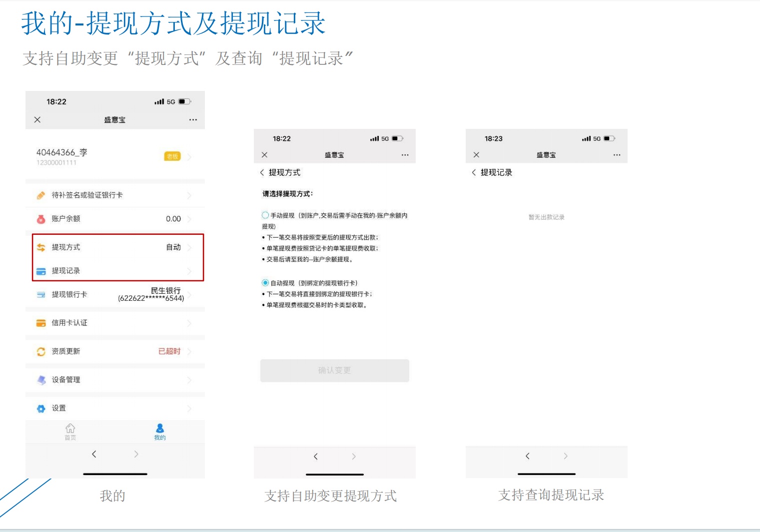Image resolution: width=760 pixels, height=532 pixels.
Task: Go back from 提现方式 page
Action: point(262,172)
